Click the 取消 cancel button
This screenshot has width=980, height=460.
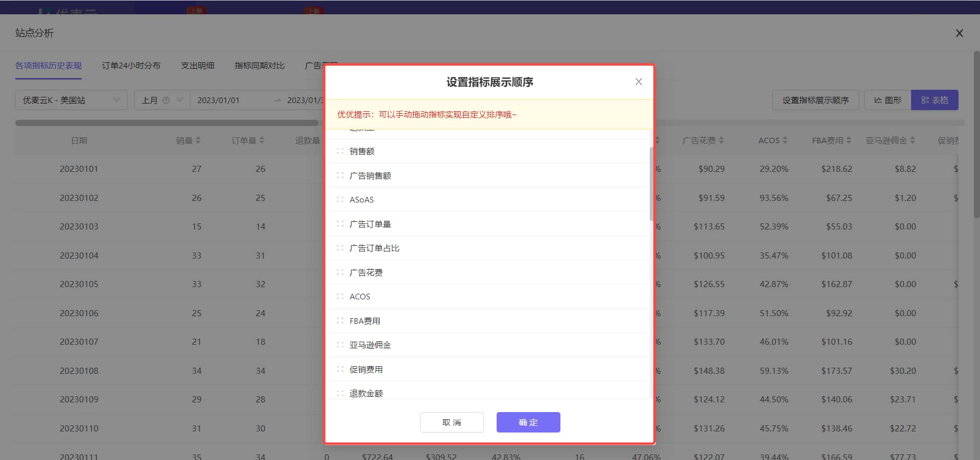tap(452, 422)
